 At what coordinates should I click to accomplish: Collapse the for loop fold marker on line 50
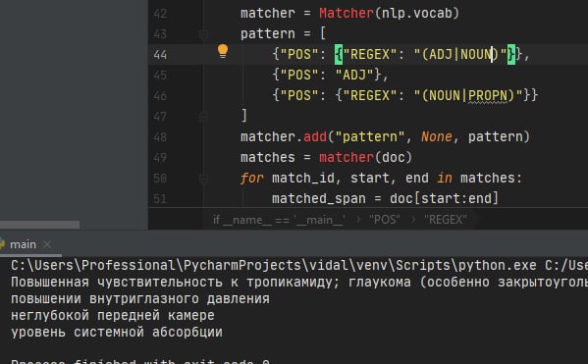click(x=203, y=179)
